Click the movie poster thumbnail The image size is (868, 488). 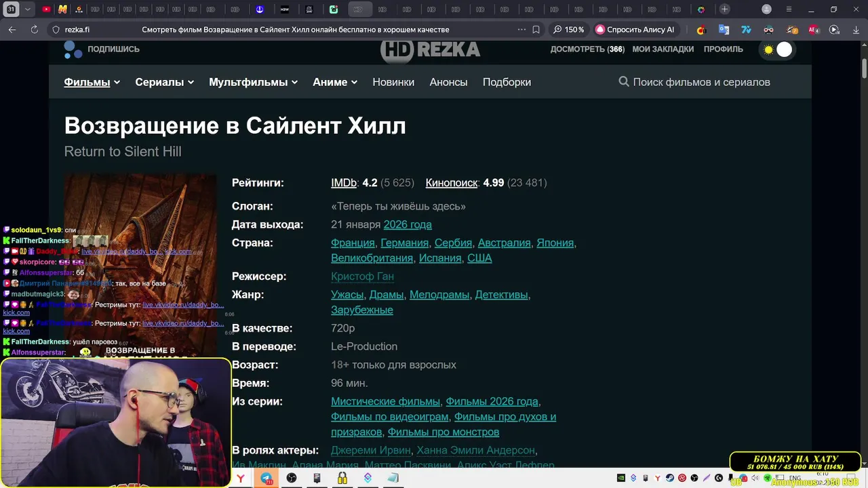click(x=140, y=265)
